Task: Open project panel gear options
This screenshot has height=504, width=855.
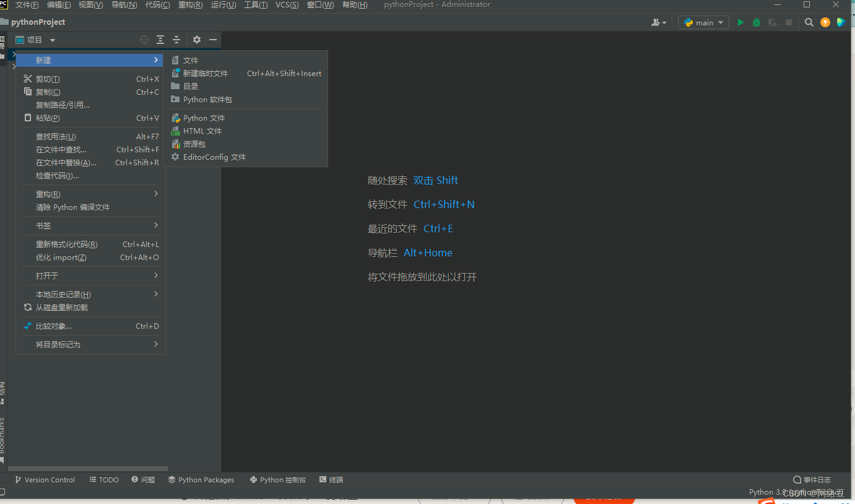Action: pos(197,40)
